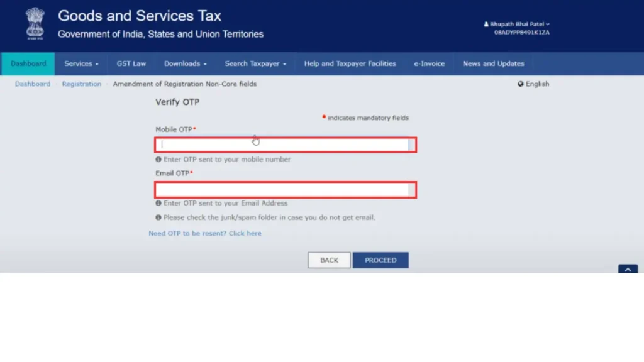Go to Registration via breadcrumb link
This screenshot has height=362, width=644.
point(81,84)
